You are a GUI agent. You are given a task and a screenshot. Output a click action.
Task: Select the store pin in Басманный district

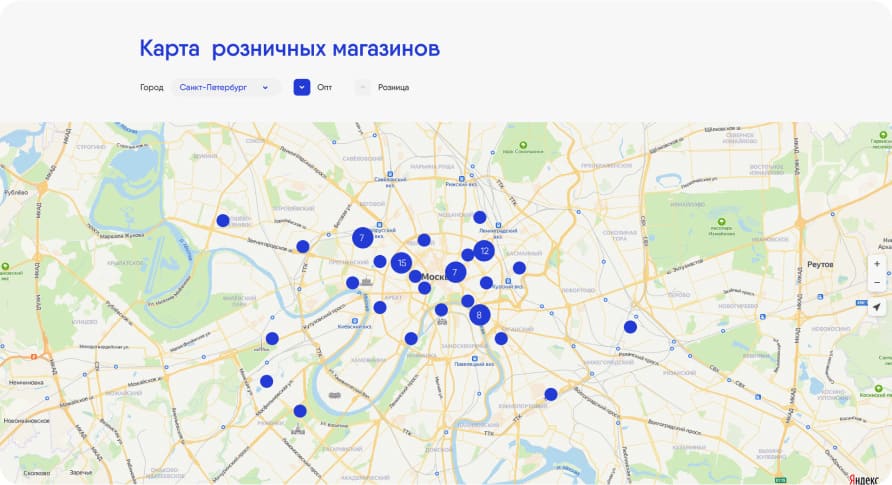point(519,268)
